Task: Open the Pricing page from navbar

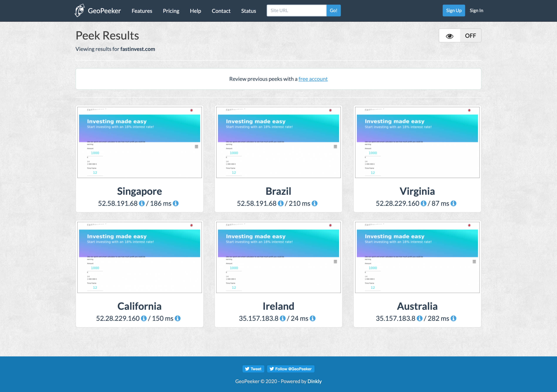Action: tap(171, 11)
